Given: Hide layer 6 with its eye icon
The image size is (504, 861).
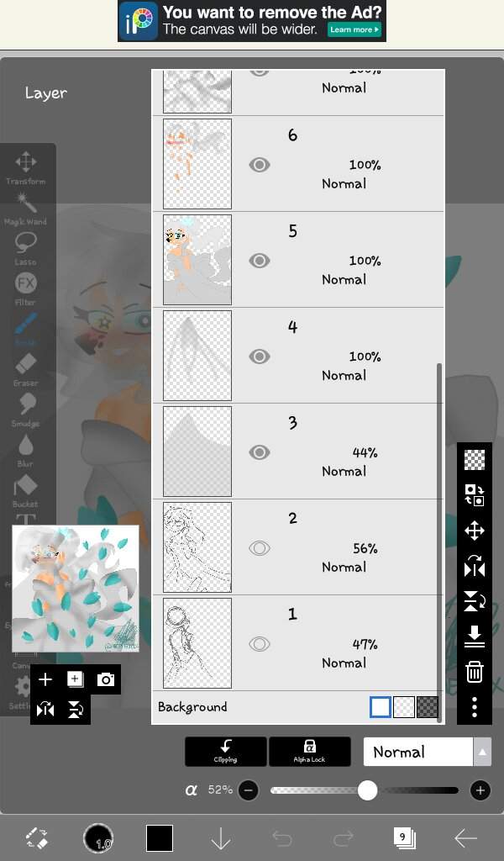Looking at the screenshot, I should 260,165.
